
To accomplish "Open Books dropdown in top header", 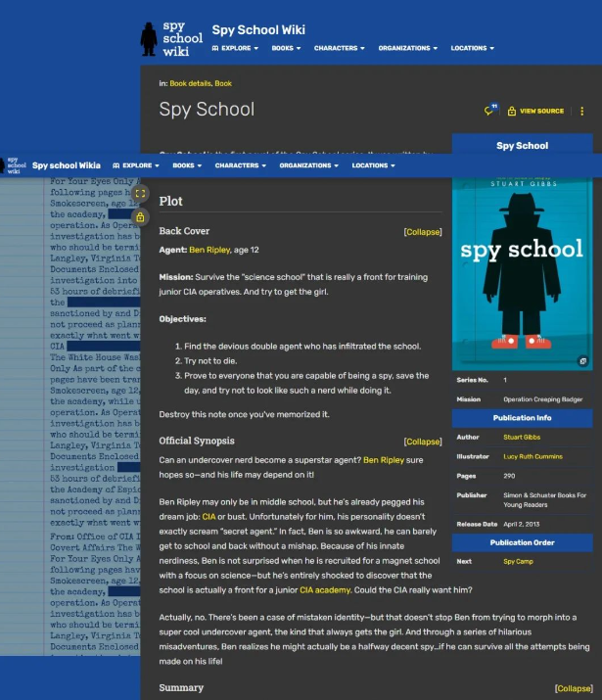I will 286,48.
